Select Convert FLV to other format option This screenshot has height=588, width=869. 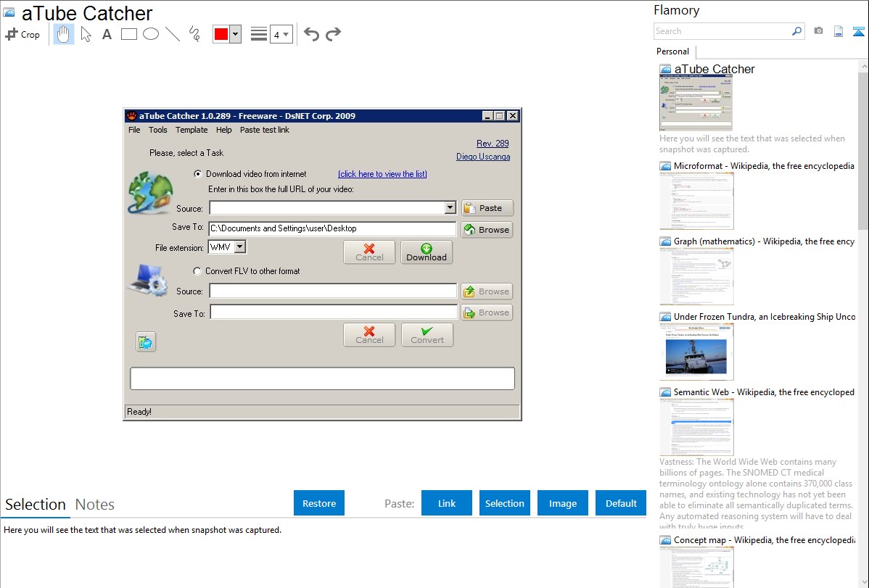(x=197, y=271)
